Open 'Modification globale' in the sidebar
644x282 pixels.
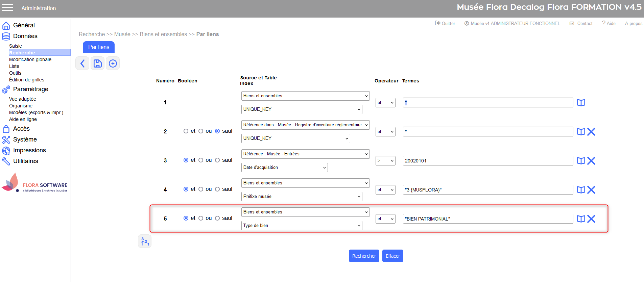[x=30, y=59]
